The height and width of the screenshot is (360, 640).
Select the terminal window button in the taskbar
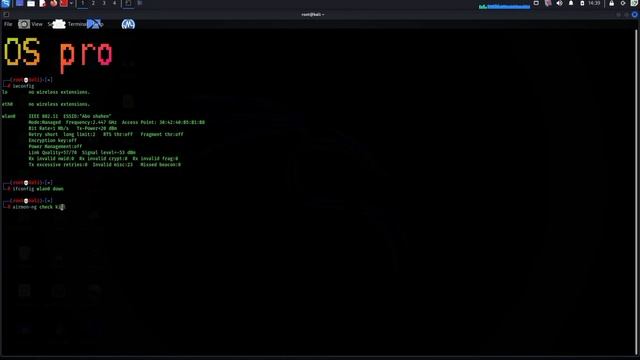[x=128, y=3]
